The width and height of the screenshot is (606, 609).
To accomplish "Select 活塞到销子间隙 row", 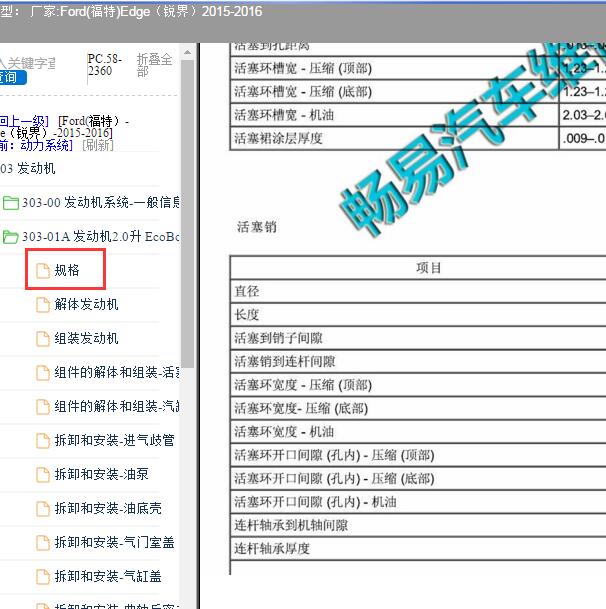I will (418, 338).
